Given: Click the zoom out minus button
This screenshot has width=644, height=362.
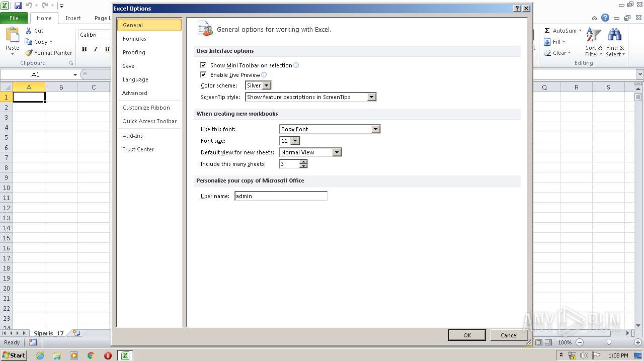Looking at the screenshot, I should 579,342.
